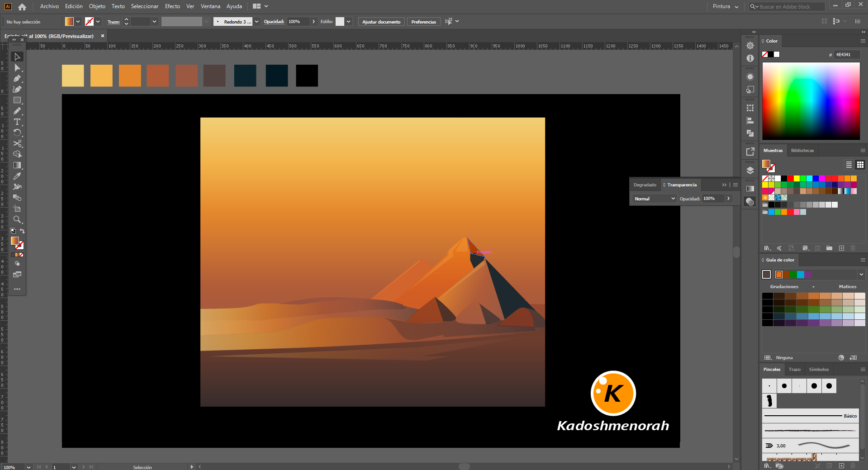Expand Estilo graphic style dropdown
The width and height of the screenshot is (868, 470).
point(349,22)
